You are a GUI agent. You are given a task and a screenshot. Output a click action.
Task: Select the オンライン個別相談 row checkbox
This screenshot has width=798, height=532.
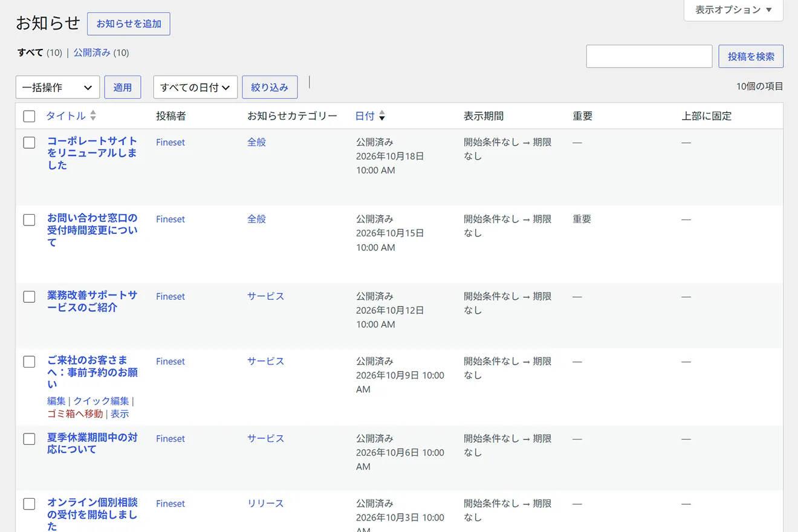pyautogui.click(x=29, y=504)
